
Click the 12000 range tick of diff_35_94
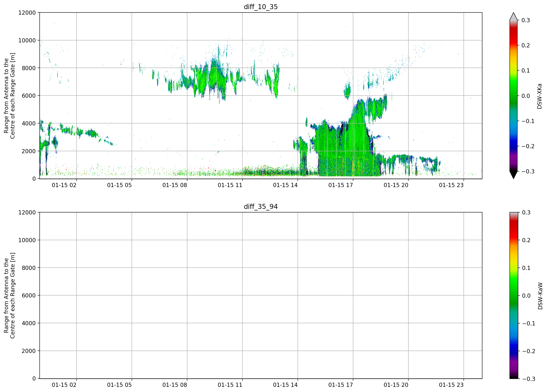[27, 213]
